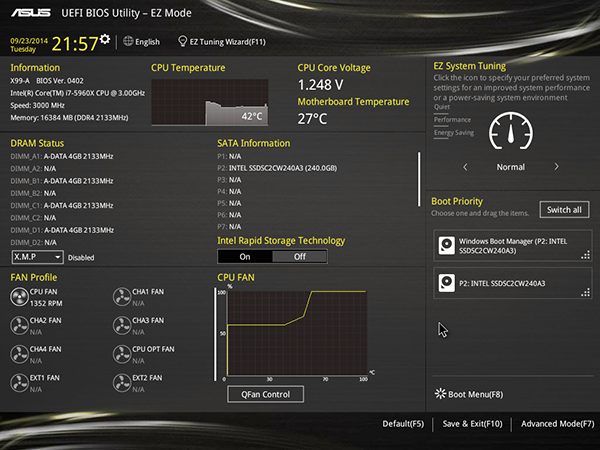Click the Normal tuning mode label
Screen dimensions: 600x450
[511, 167]
